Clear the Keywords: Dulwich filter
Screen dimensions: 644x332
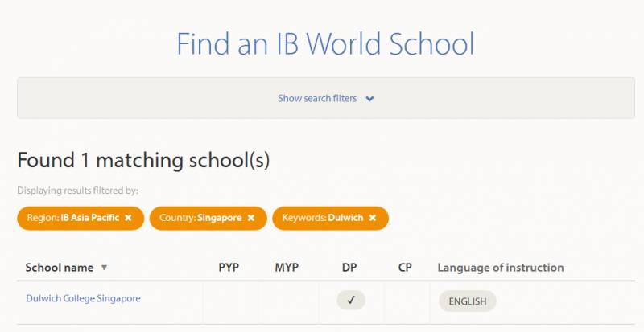372,218
